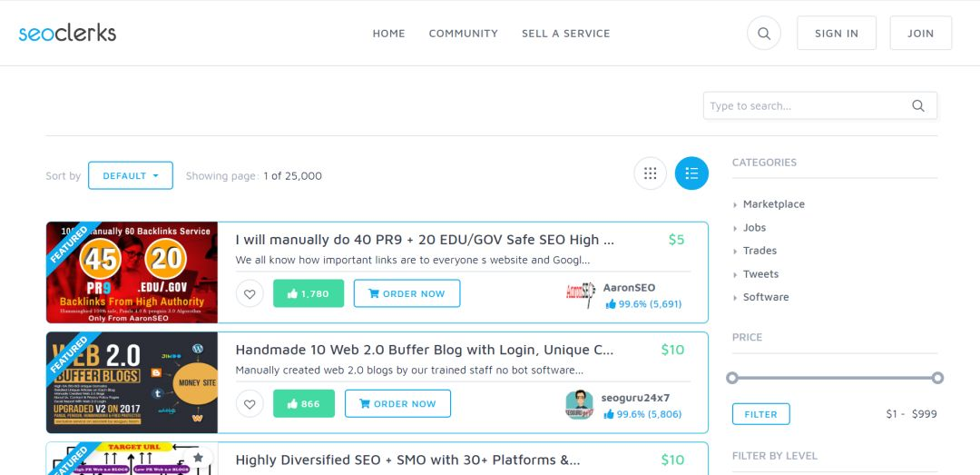Open the third listing TARGET URL thumbnail

coord(132,459)
